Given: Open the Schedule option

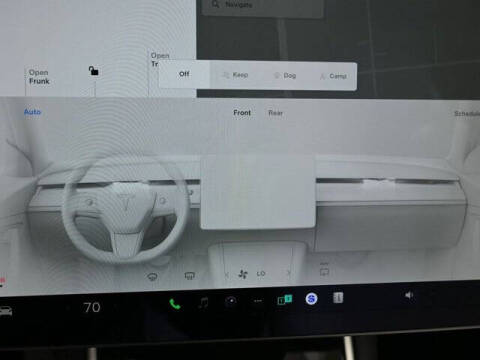Looking at the screenshot, I should pos(467,114).
